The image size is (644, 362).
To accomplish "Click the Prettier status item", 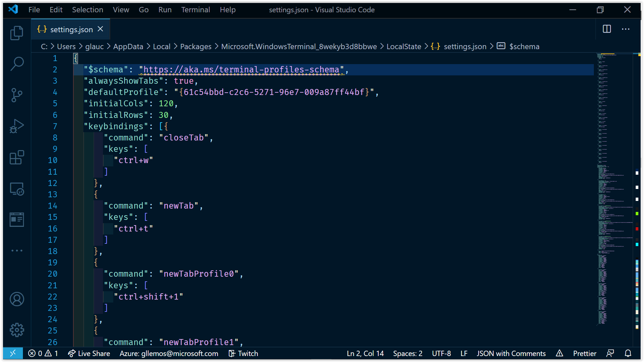I will pos(585,353).
